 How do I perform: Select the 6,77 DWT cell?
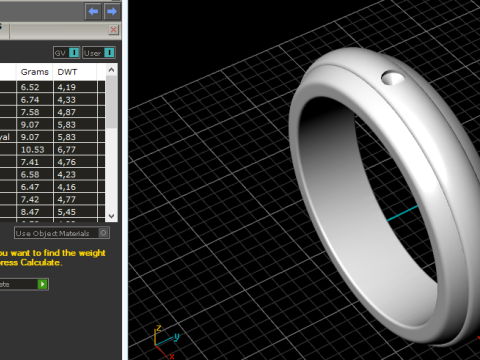coord(75,149)
